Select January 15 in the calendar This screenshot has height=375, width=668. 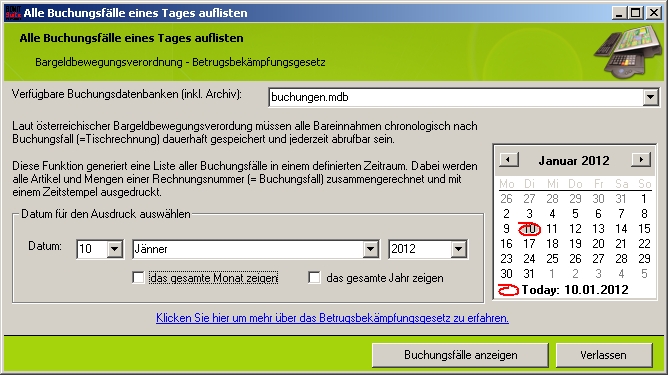pos(644,229)
